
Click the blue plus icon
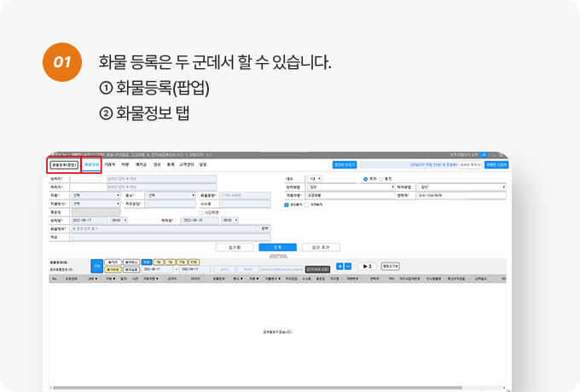[339, 267]
